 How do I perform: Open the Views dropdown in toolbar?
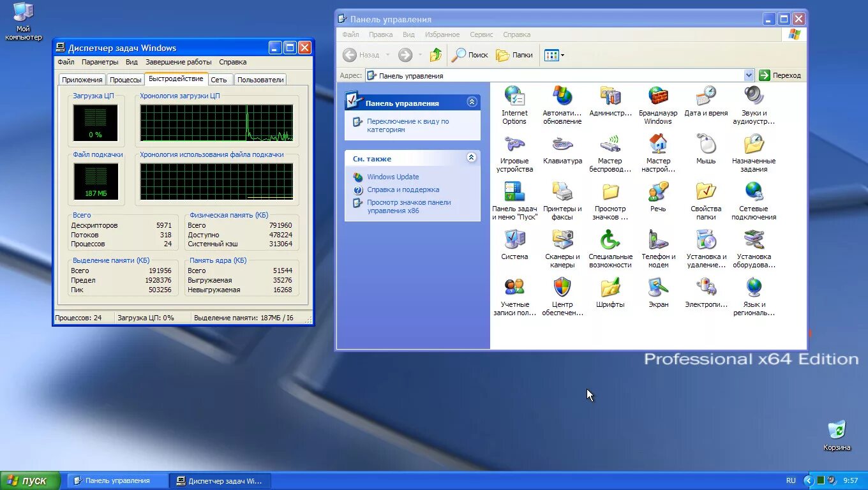[554, 55]
